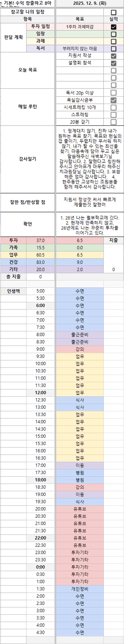
Task: Check the 임장 row checkbox
Action: click(114, 34)
